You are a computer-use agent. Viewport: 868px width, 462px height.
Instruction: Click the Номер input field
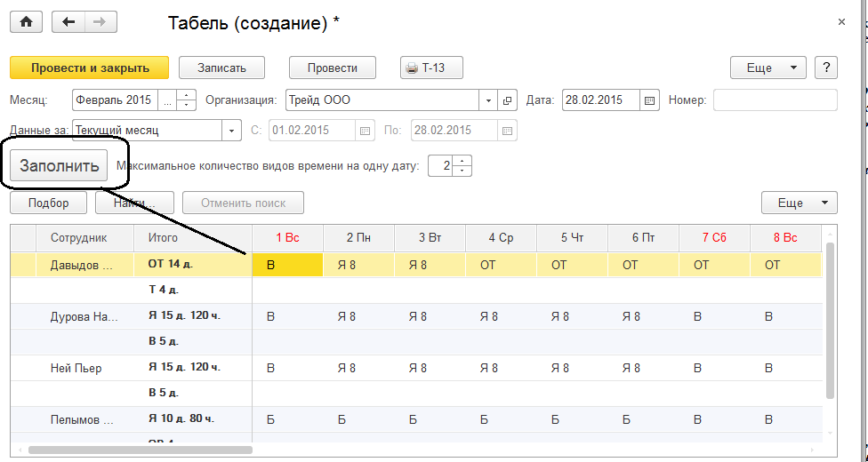coord(775,100)
